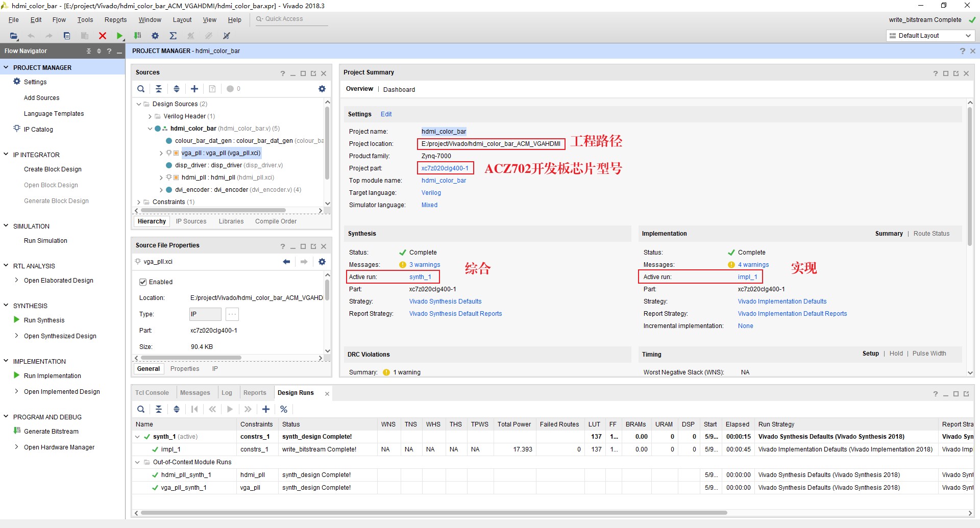Click Hold tab in Timing section

896,354
